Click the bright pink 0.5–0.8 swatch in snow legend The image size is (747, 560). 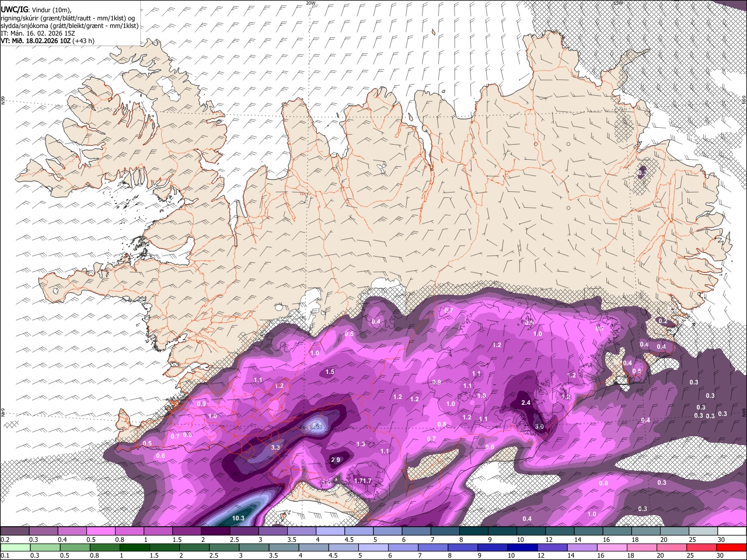101,531
